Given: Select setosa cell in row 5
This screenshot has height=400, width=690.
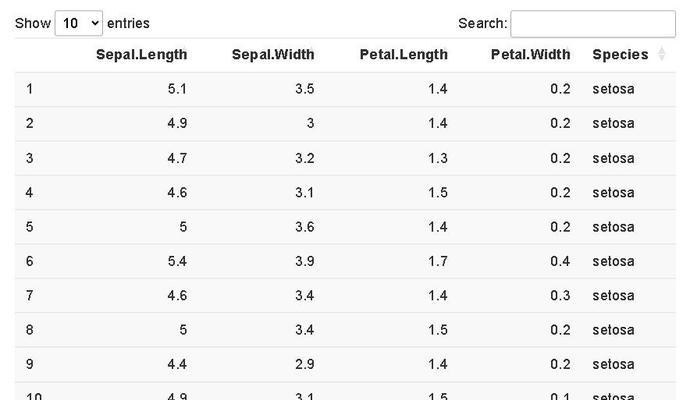Looking at the screenshot, I should click(613, 227).
